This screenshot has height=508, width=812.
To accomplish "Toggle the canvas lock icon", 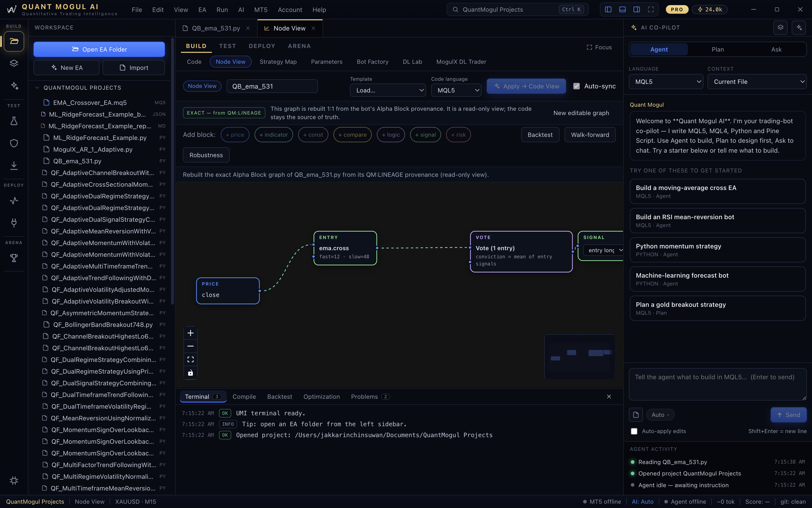I will [191, 373].
